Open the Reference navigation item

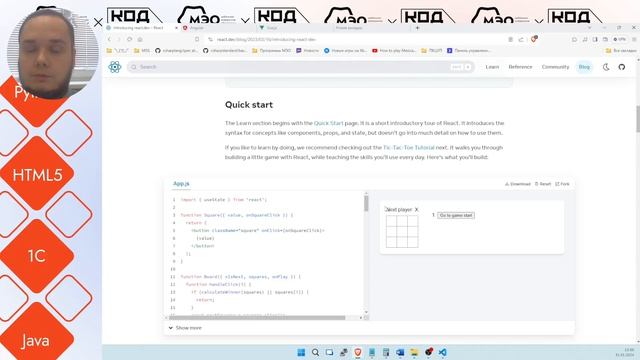[x=520, y=67]
